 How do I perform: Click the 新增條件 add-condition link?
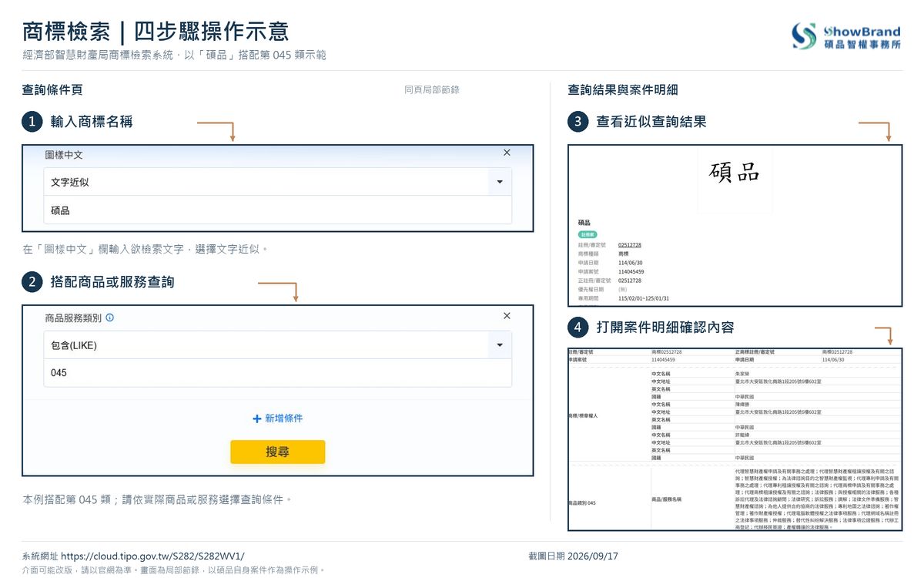point(278,418)
